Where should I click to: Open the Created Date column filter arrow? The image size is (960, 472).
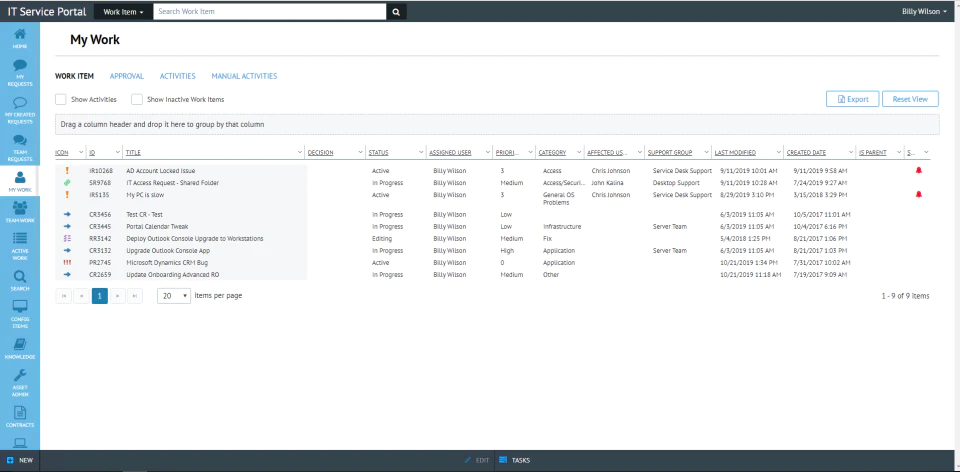[850, 152]
